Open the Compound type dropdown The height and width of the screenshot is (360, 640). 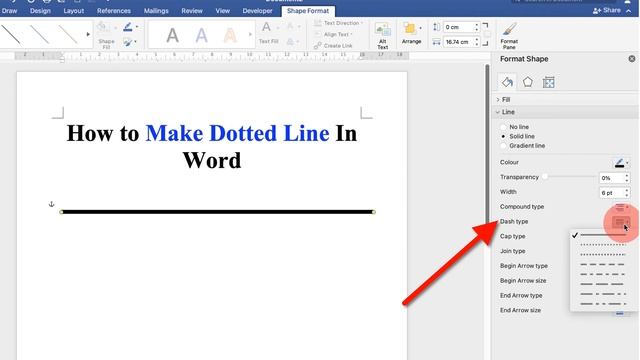click(621, 207)
